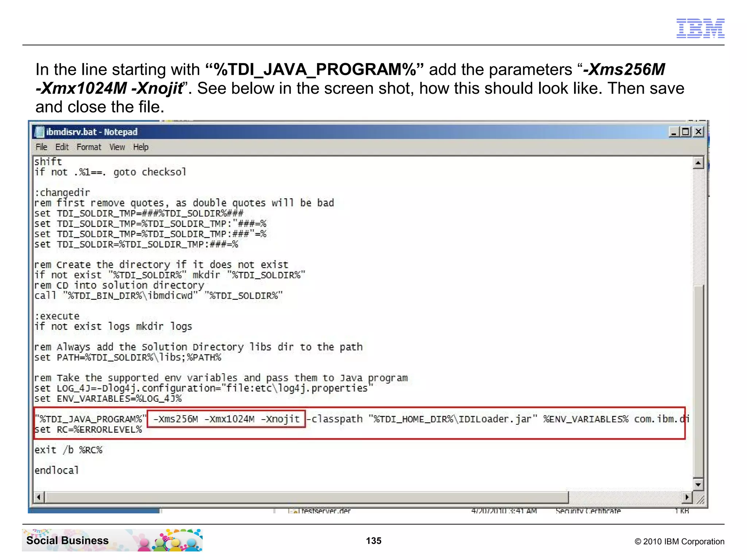Click the IBM logo
The image size is (747, 560).
click(x=700, y=28)
